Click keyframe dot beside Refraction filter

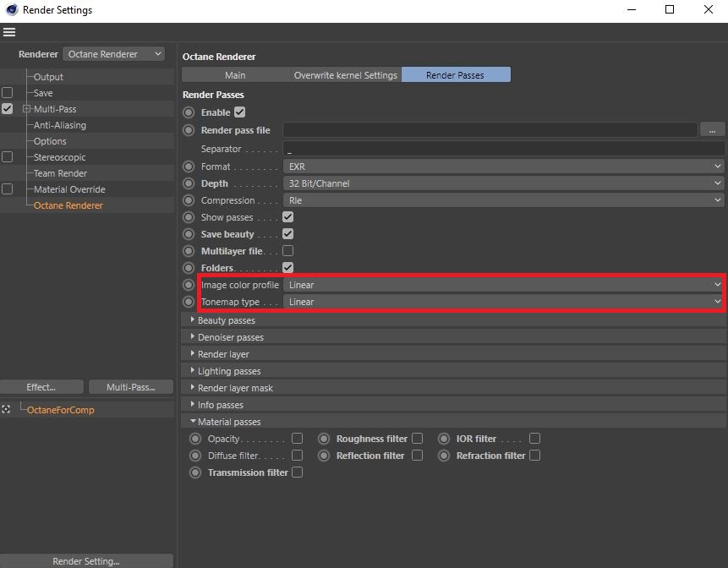444,456
